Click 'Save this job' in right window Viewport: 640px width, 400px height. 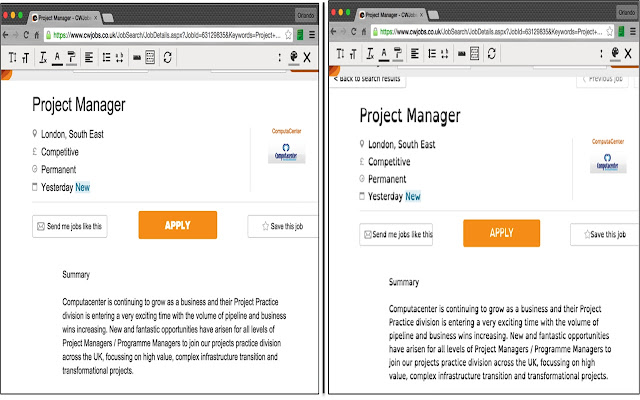click(604, 234)
